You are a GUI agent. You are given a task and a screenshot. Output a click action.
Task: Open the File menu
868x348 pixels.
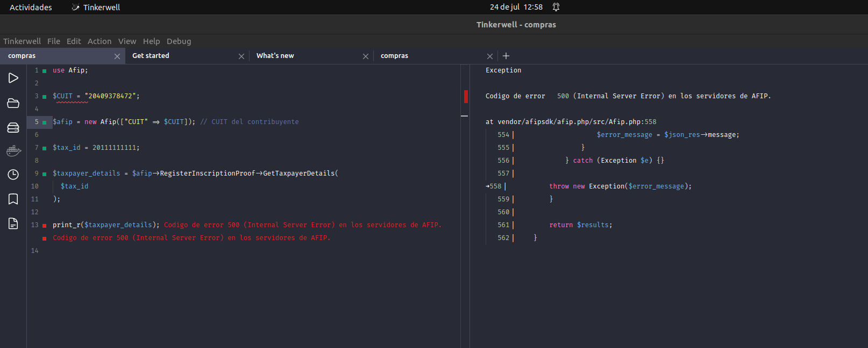[54, 41]
